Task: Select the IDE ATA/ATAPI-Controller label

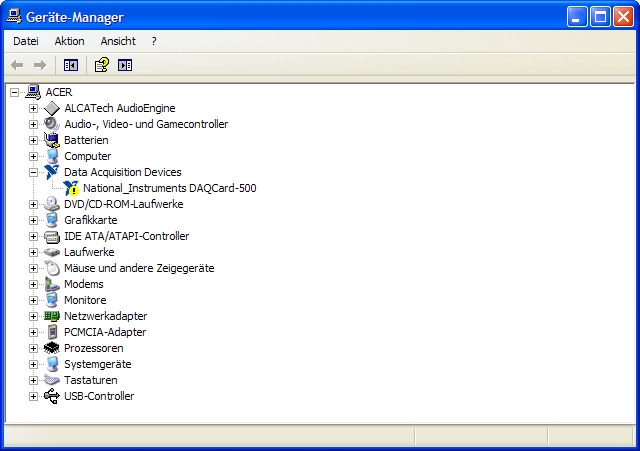Action: pos(127,236)
